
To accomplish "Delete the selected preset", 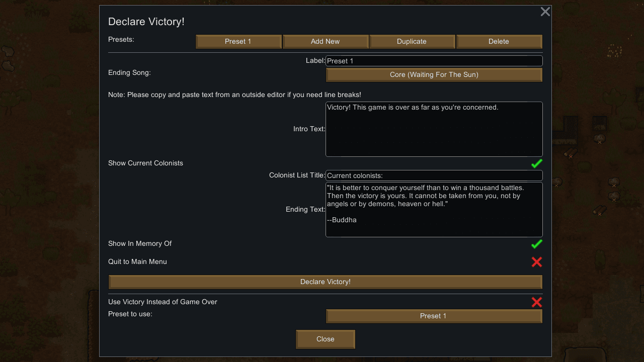I will pyautogui.click(x=499, y=42).
